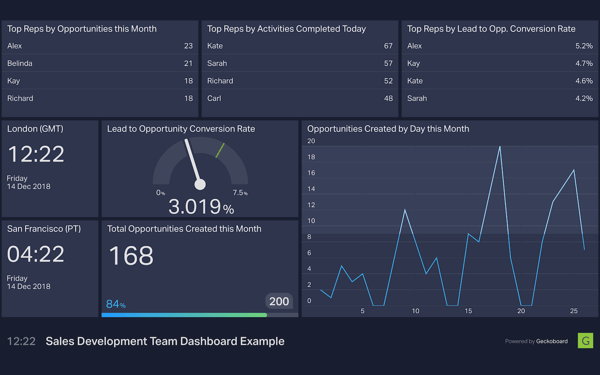Click the gauge minimum label 0%

pos(160,193)
